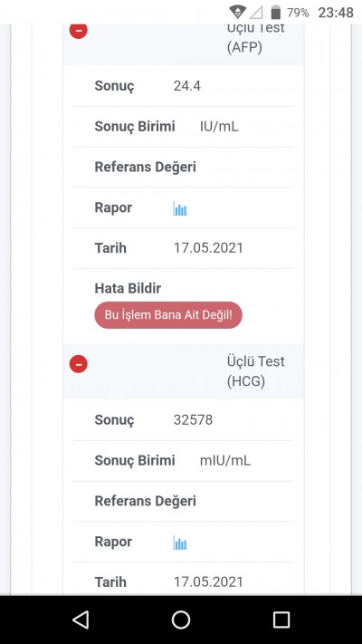Tap the Wi-Fi status icon

click(x=237, y=12)
